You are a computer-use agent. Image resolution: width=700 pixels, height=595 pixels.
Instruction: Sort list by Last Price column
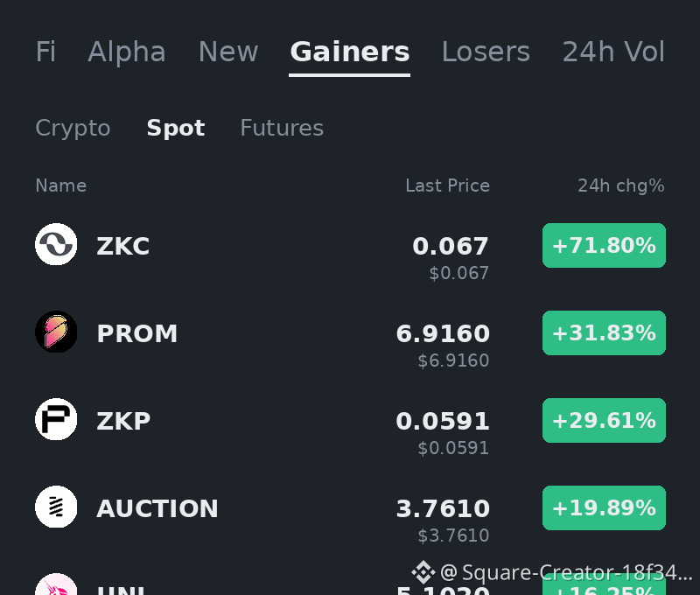click(447, 185)
